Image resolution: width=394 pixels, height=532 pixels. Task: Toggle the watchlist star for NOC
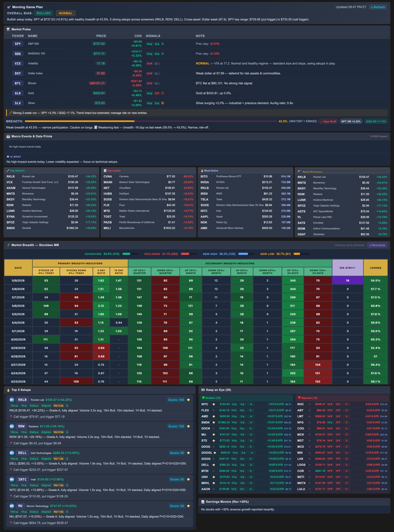click(310, 404)
